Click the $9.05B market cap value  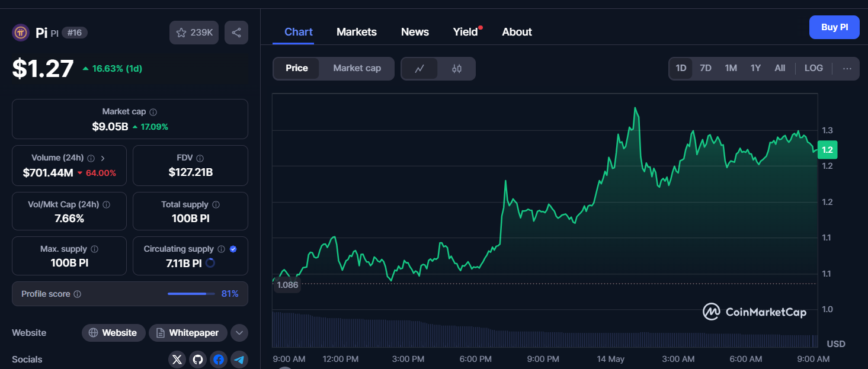point(110,126)
